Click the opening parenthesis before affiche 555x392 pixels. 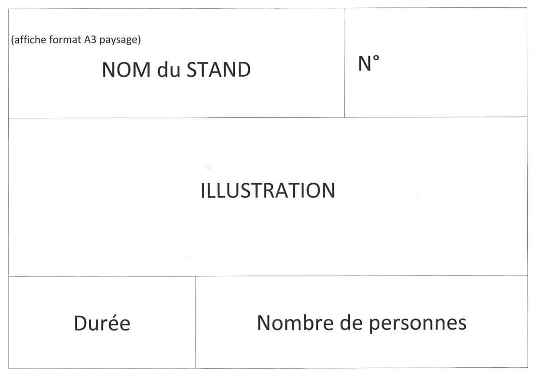click(13, 40)
